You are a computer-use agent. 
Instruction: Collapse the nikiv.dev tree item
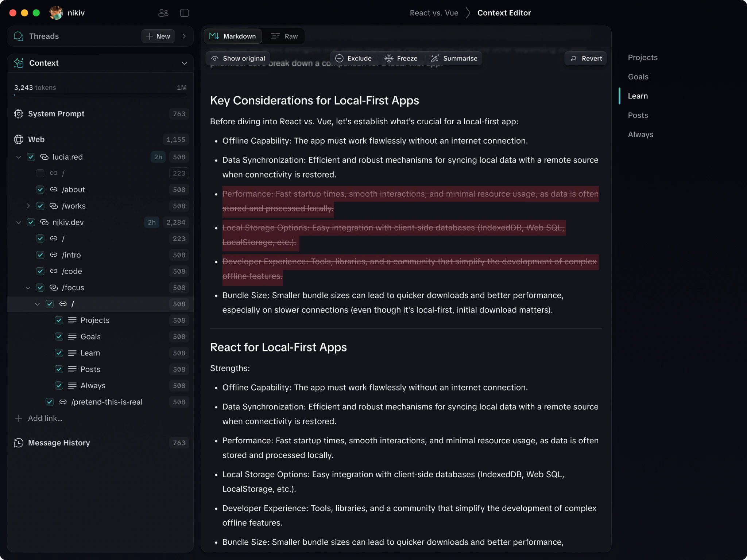pyautogui.click(x=18, y=222)
